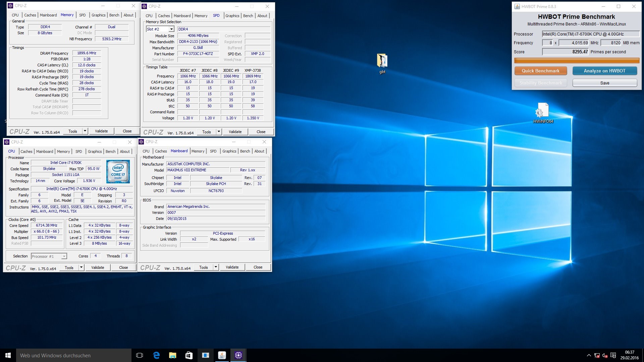Launch Microsoft Edge from taskbar
The height and width of the screenshot is (362, 644).
[156, 355]
